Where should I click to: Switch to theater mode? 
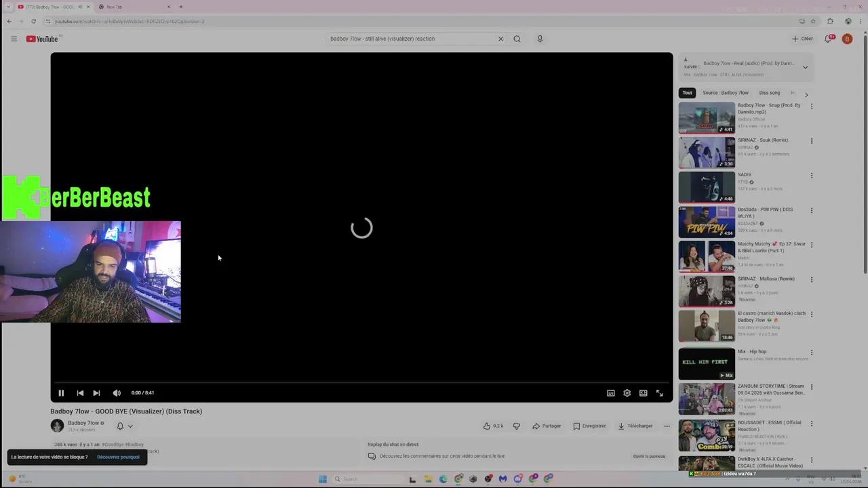click(x=643, y=393)
